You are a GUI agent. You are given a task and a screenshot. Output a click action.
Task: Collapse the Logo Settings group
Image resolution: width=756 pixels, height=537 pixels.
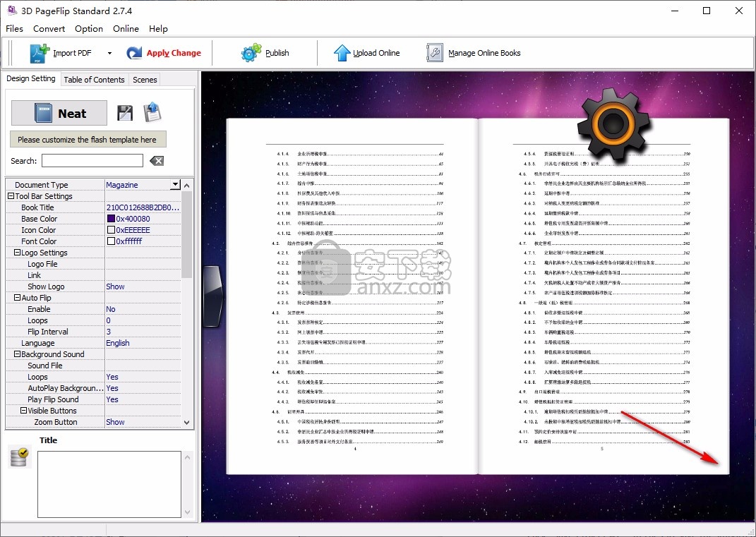pyautogui.click(x=17, y=253)
